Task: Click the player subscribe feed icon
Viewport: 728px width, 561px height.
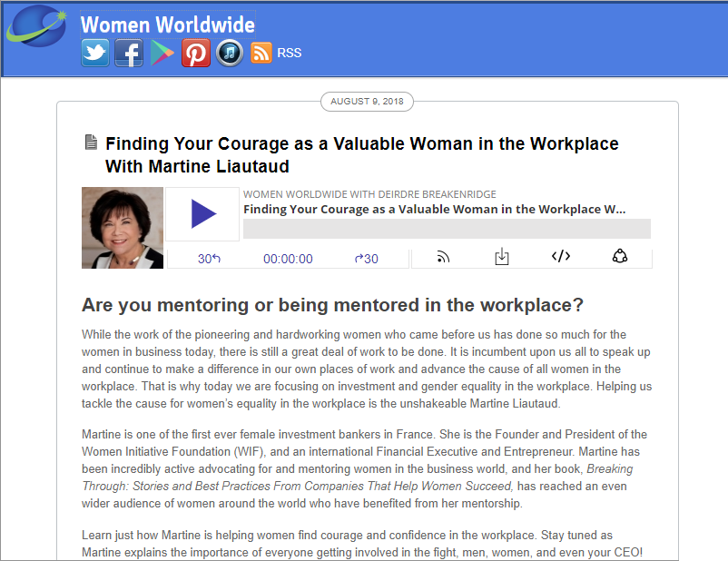Action: (x=443, y=256)
